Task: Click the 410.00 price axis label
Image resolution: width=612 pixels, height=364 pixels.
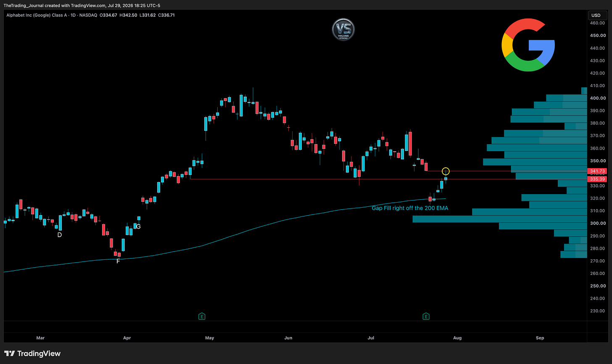Action: [597, 86]
